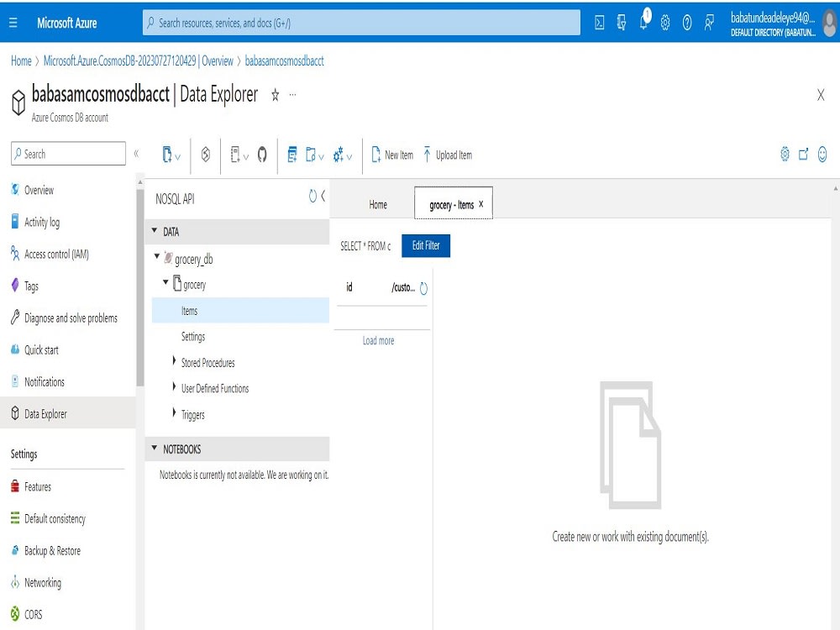Click the Open Query folder icon
This screenshot has height=630, width=840.
pyautogui.click(x=311, y=155)
